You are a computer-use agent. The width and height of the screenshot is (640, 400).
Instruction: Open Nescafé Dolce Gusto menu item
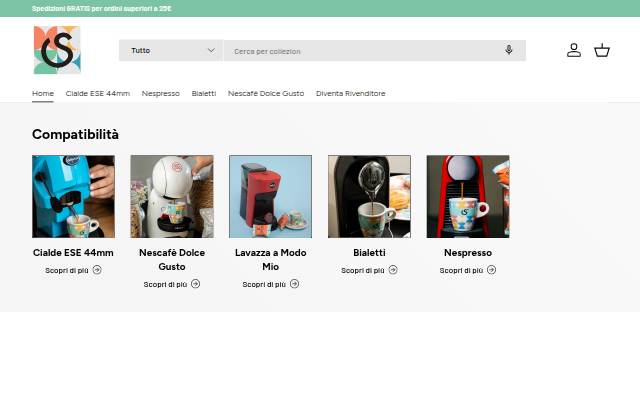pos(266,93)
